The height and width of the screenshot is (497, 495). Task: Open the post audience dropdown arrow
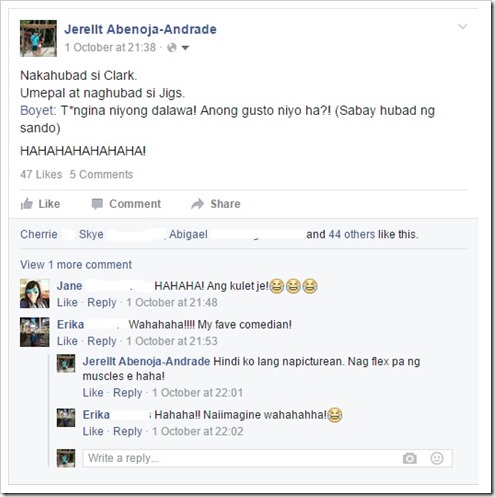point(185,48)
